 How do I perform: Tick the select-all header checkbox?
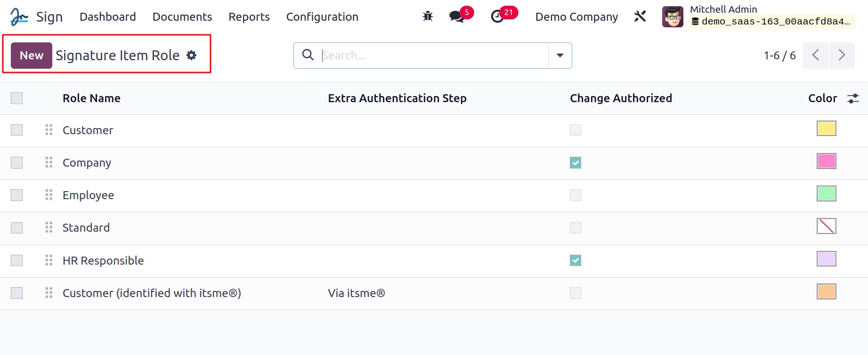pyautogui.click(x=17, y=98)
